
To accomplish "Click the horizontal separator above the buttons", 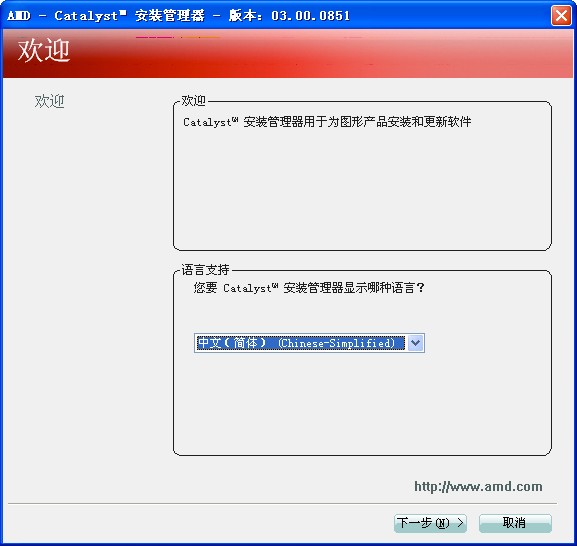I will (x=282, y=503).
